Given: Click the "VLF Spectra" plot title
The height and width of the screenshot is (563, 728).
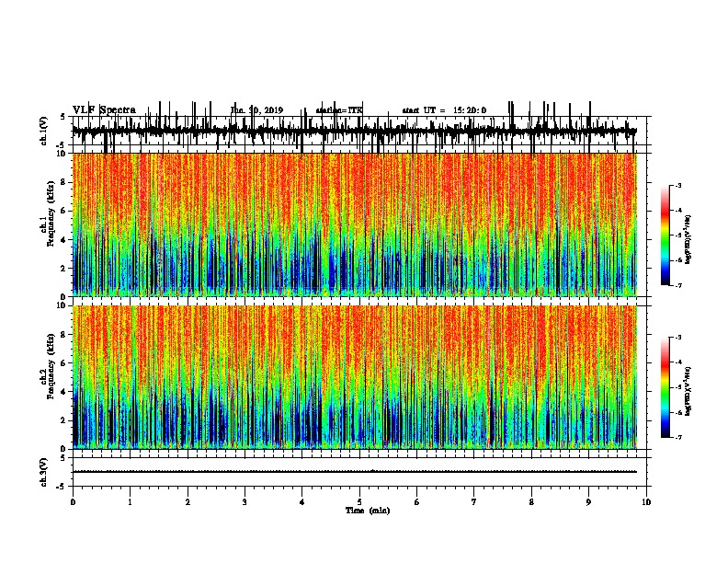Looking at the screenshot, I should (x=104, y=110).
